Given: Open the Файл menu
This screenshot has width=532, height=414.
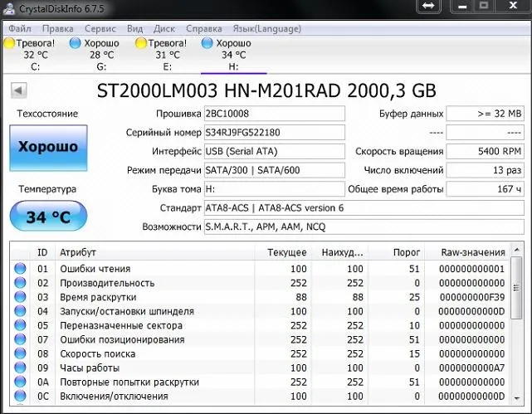Looking at the screenshot, I should click(20, 29).
